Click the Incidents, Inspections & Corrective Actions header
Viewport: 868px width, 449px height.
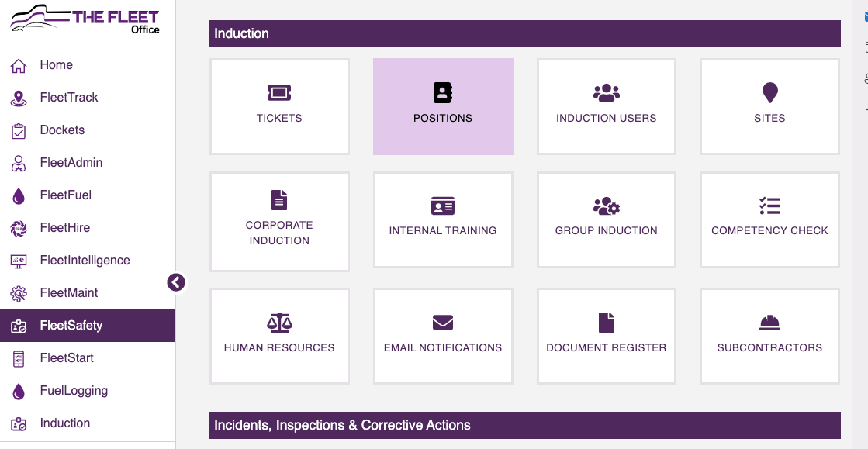coord(524,425)
